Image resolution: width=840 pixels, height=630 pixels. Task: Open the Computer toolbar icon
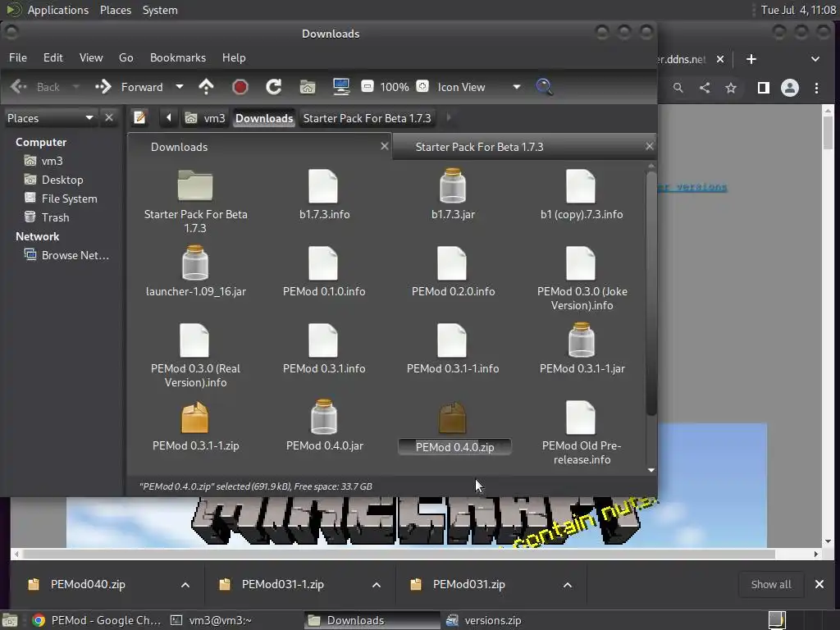[341, 87]
